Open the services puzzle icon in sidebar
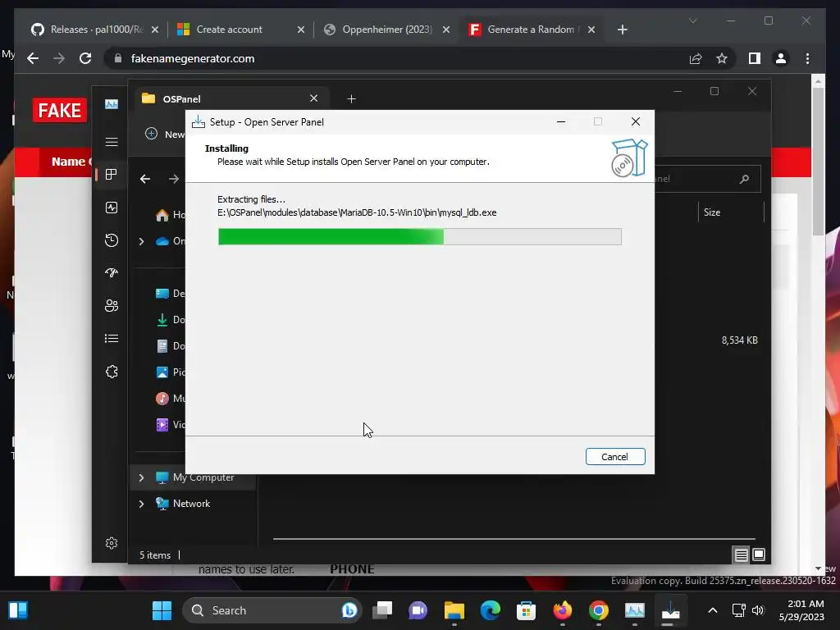This screenshot has width=840, height=630. 112,372
